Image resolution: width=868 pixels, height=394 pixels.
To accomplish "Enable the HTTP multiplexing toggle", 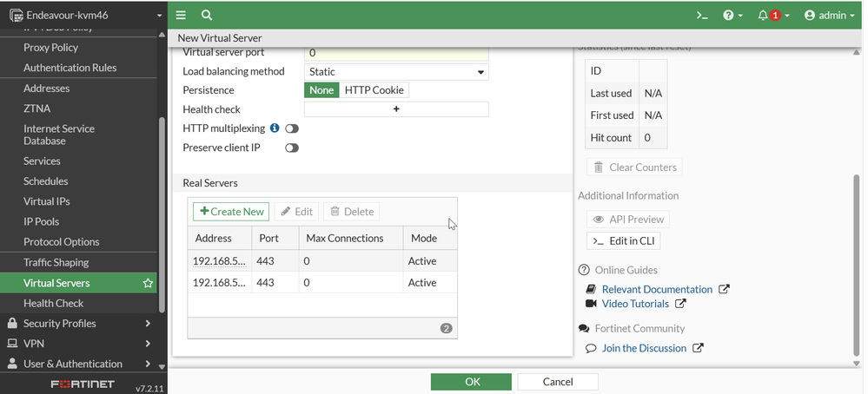I will coord(292,128).
